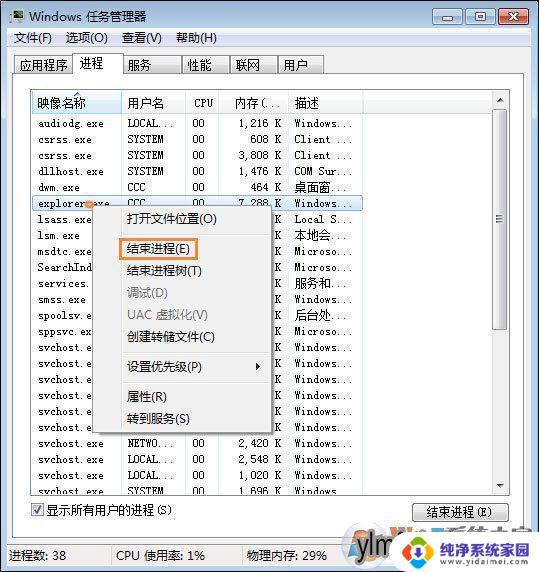
Task: Select the spoolsv process row
Action: 64,316
